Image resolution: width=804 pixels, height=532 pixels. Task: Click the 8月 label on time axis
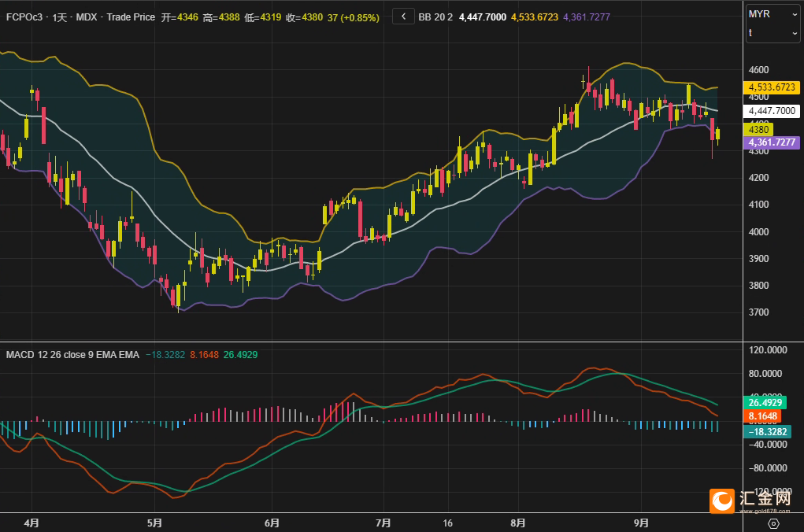click(518, 523)
